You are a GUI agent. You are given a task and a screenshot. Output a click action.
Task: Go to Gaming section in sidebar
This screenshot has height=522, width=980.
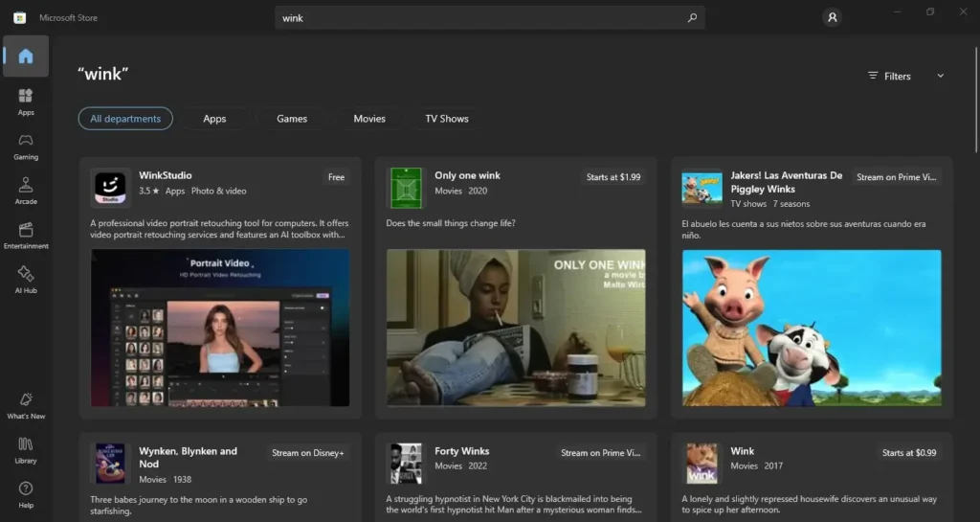26,147
